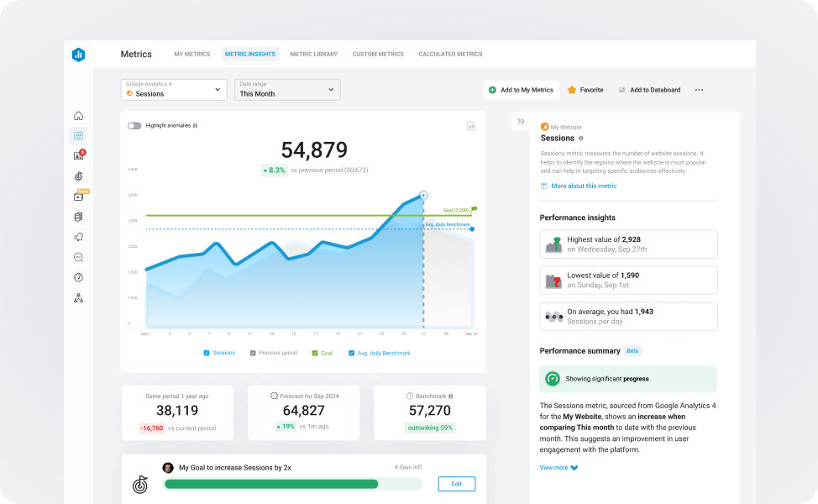Expand the Date range This Month dropdown
The height and width of the screenshot is (504, 818).
click(x=286, y=89)
